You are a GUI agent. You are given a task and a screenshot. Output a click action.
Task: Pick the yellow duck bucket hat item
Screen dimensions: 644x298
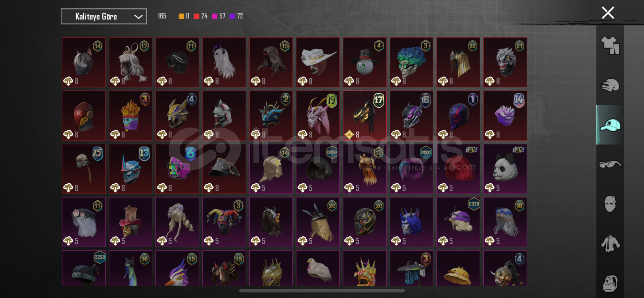tap(458, 268)
